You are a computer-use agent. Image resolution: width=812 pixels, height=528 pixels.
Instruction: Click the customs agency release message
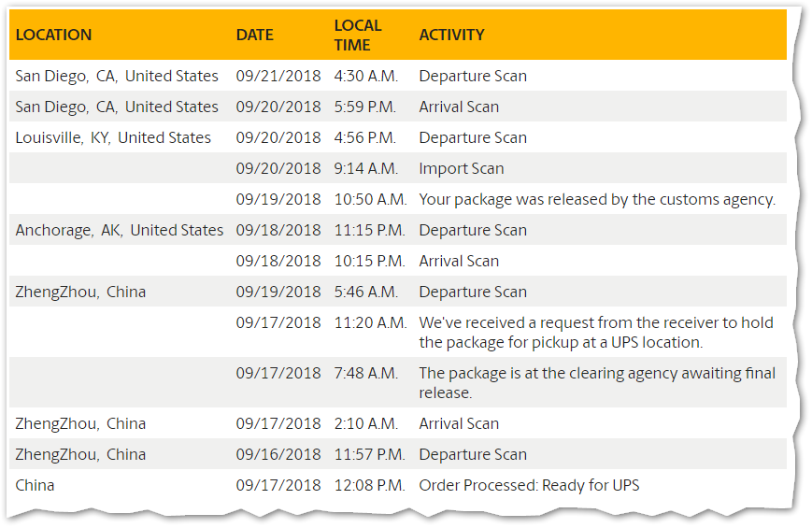597,199
